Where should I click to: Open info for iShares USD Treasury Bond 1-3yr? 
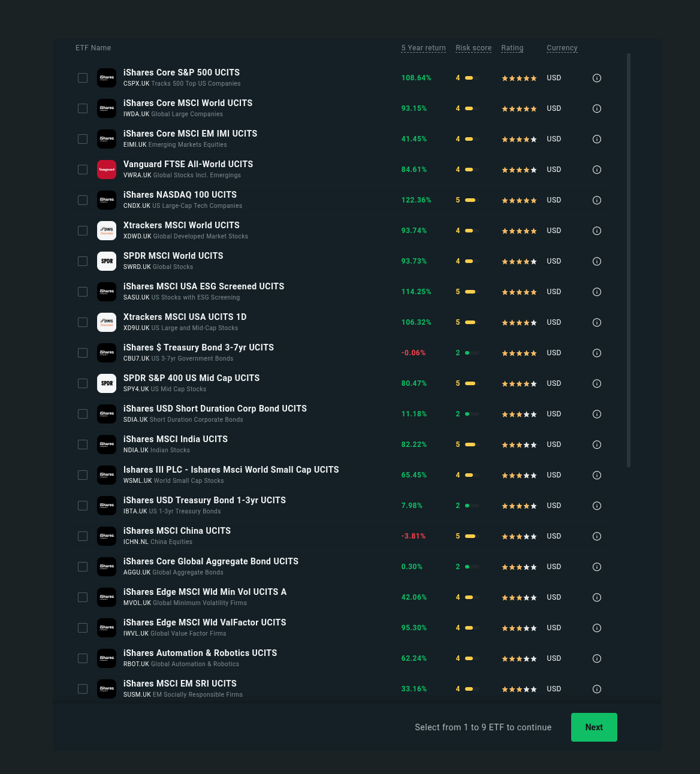[597, 506]
